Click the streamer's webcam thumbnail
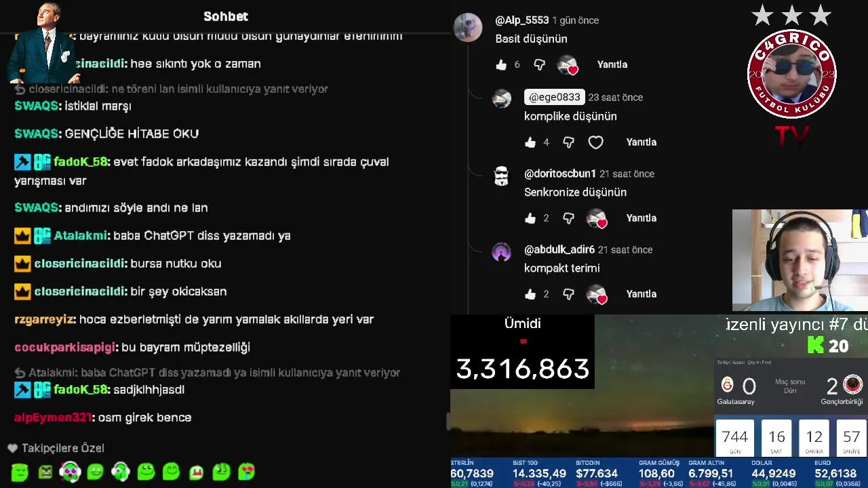 coord(800,260)
